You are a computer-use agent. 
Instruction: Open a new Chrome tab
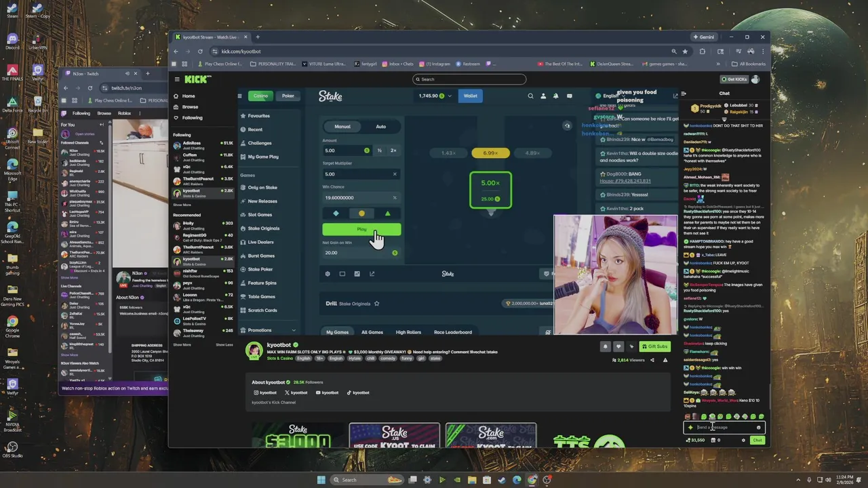pos(258,37)
